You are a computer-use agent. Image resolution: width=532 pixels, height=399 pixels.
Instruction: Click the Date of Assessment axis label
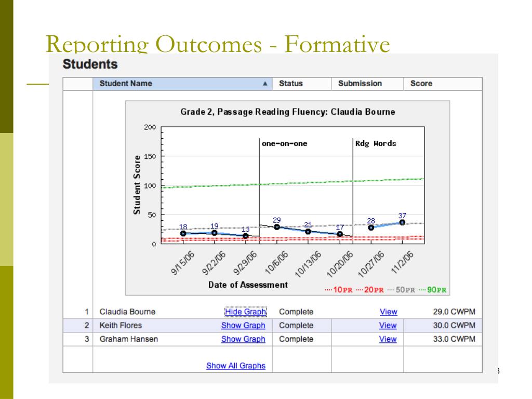(248, 285)
